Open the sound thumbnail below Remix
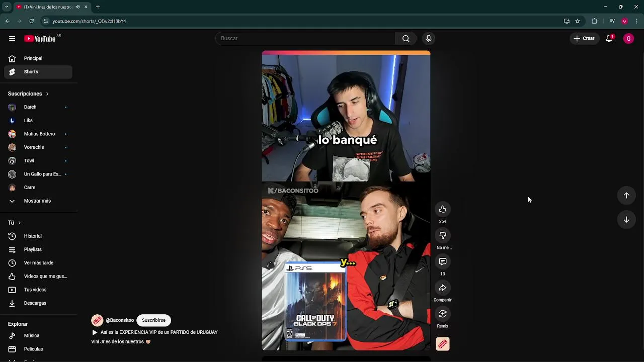Image resolution: width=644 pixels, height=362 pixels. tap(443, 344)
